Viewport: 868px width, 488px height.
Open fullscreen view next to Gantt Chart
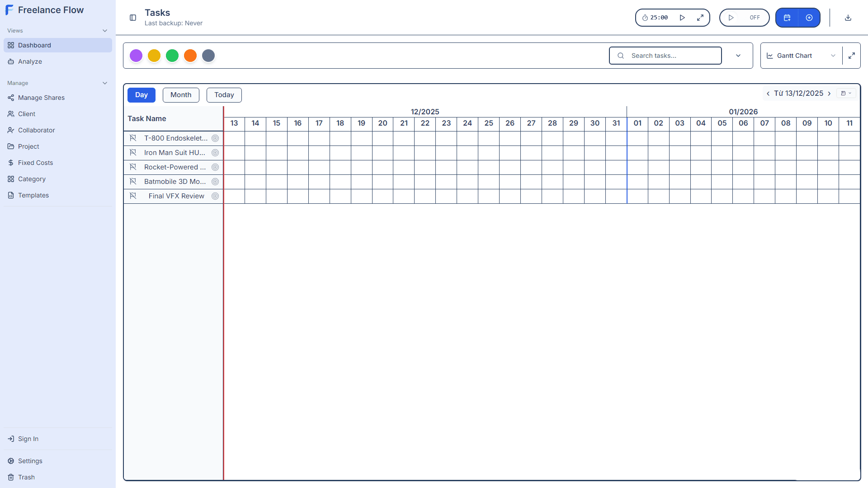pyautogui.click(x=852, y=56)
